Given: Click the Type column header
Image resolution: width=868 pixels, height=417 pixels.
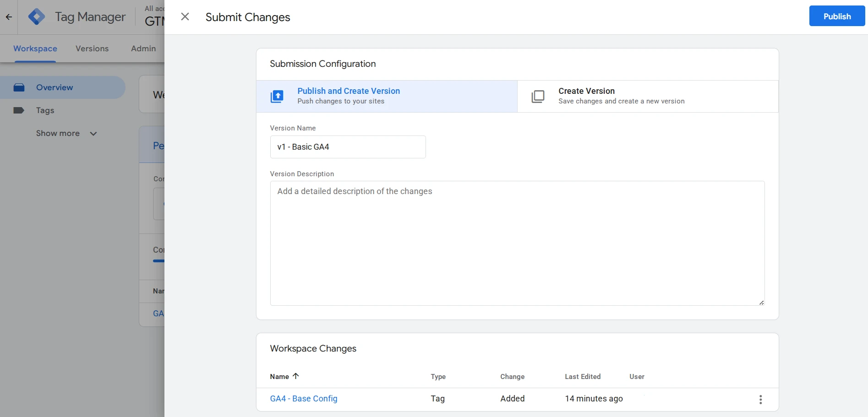Looking at the screenshot, I should (x=438, y=377).
